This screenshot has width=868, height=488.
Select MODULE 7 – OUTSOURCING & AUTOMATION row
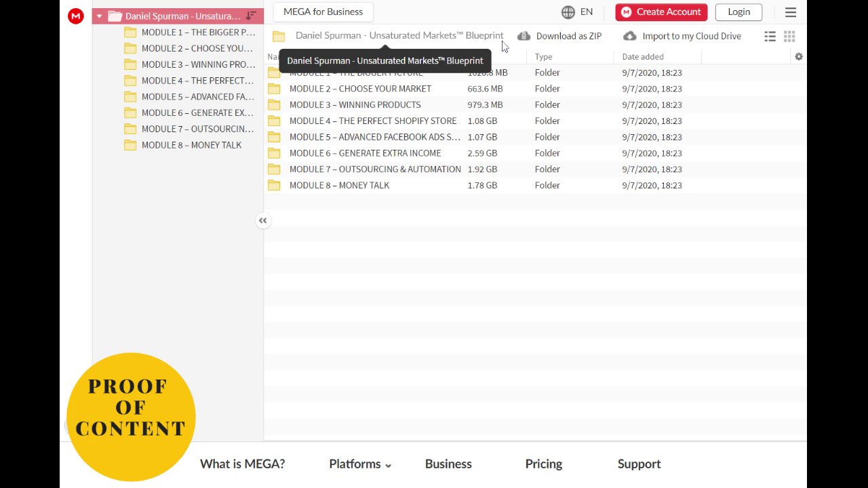coord(535,169)
